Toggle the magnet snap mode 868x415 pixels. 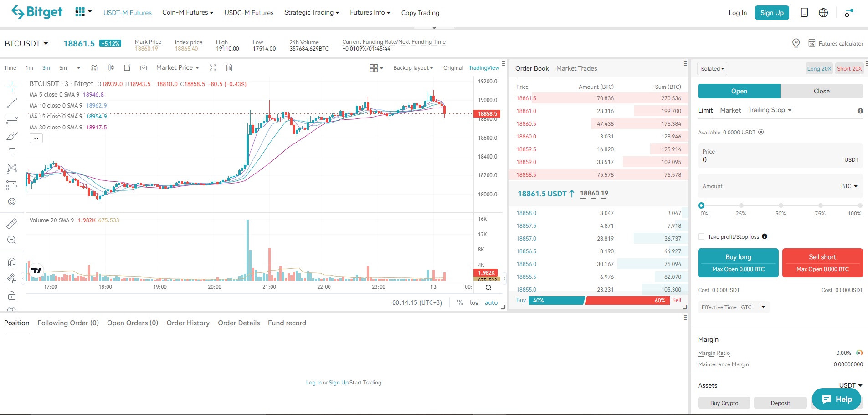(12, 262)
